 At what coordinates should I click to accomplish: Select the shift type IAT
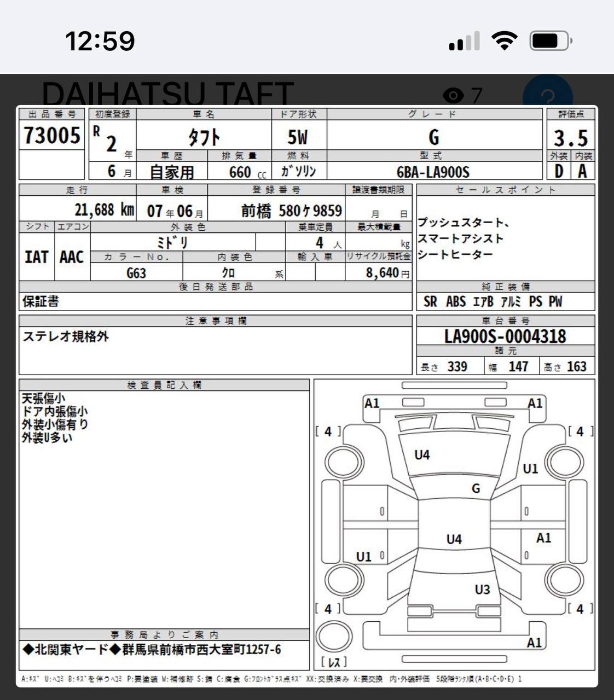(37, 256)
